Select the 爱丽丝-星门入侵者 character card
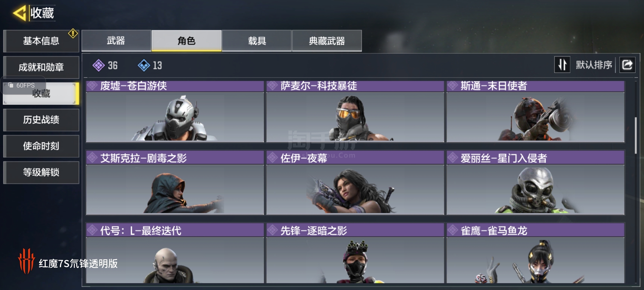The width and height of the screenshot is (644, 290). tap(536, 183)
